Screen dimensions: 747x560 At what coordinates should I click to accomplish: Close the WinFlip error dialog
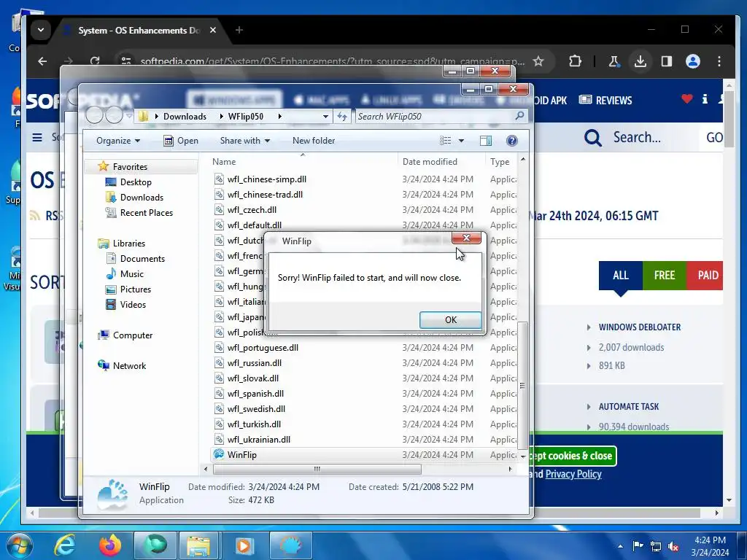[x=466, y=238]
